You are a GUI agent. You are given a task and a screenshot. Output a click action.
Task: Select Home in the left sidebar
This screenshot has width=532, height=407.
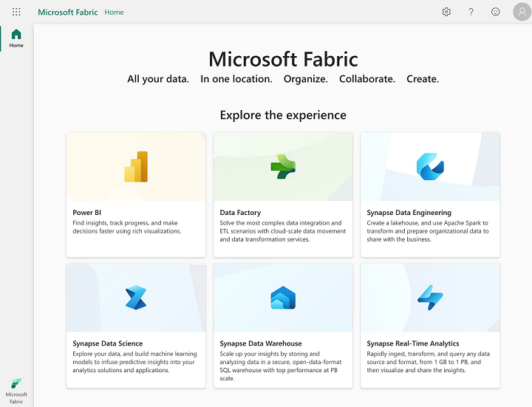coord(16,38)
